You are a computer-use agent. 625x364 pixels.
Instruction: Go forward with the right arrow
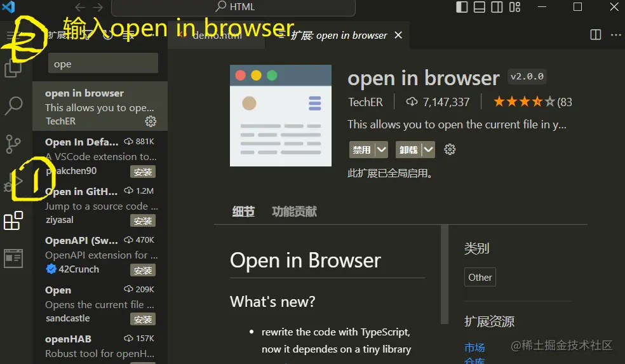[x=98, y=7]
